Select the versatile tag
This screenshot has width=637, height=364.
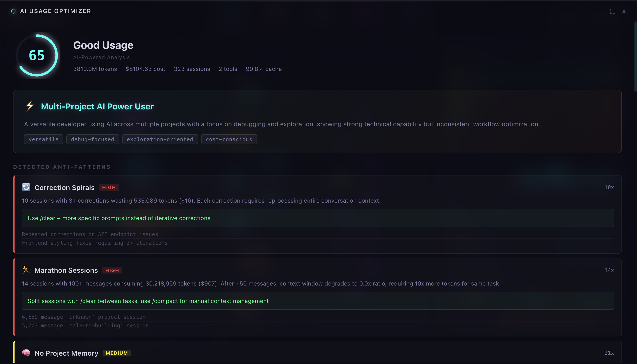(x=44, y=139)
